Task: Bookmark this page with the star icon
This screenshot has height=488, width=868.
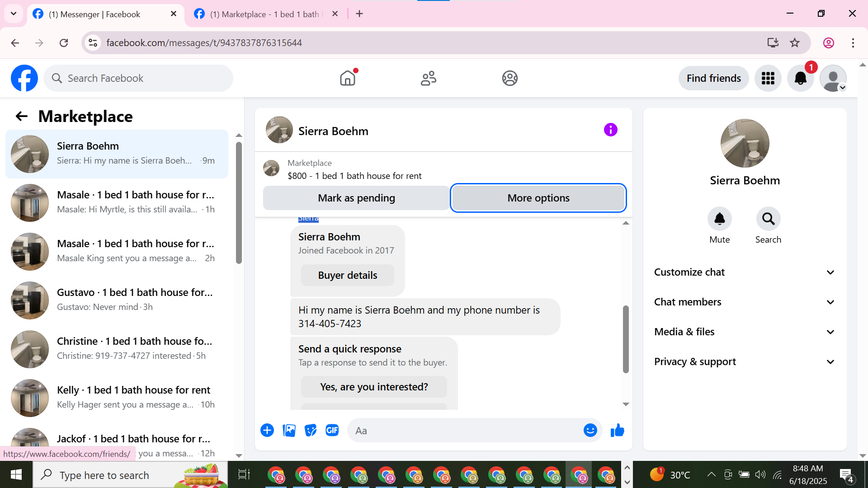Action: point(795,42)
